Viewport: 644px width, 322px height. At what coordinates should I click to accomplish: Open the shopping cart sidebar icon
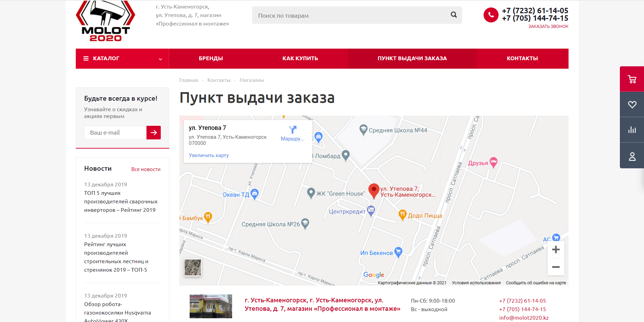click(x=632, y=79)
